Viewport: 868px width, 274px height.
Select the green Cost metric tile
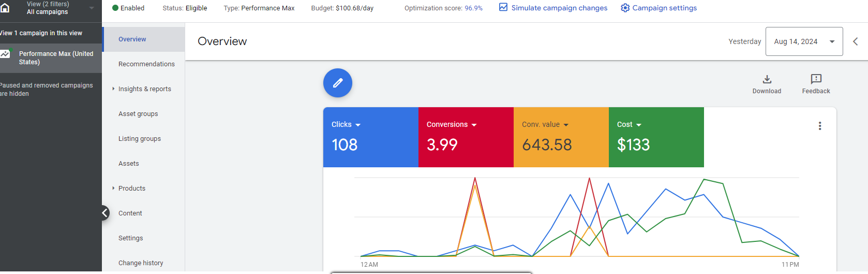click(x=656, y=137)
